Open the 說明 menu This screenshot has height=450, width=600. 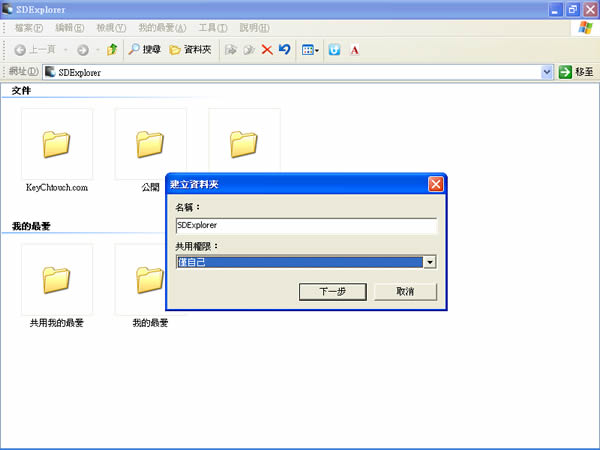[254, 28]
